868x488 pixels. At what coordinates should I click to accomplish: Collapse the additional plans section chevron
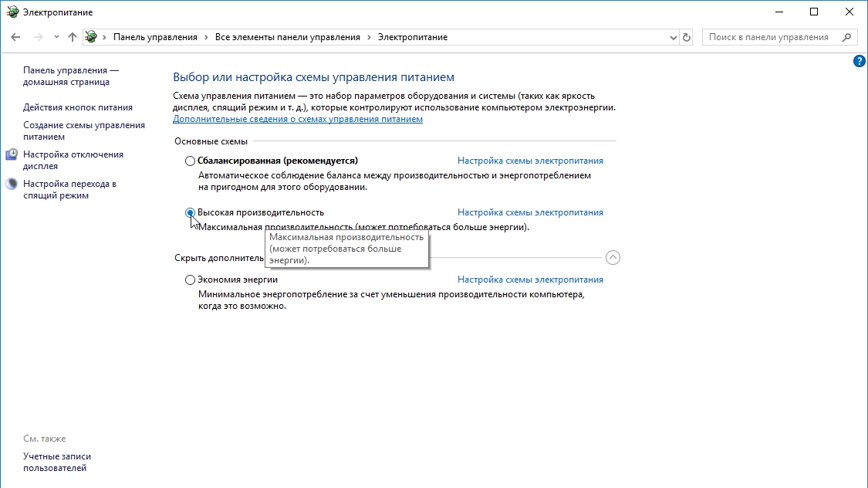click(613, 258)
